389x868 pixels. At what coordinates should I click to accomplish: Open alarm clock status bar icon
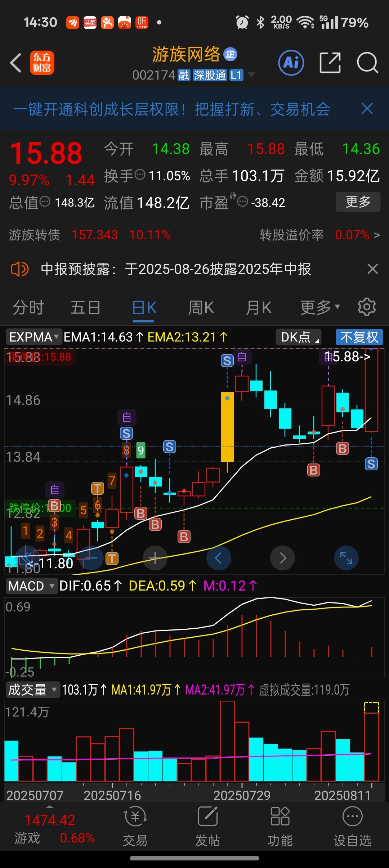pyautogui.click(x=242, y=22)
